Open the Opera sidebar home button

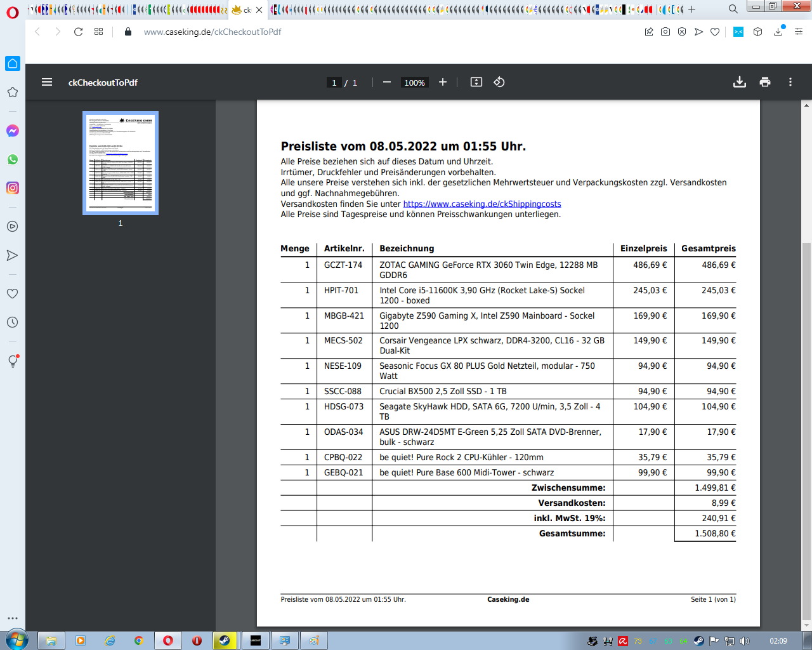pyautogui.click(x=13, y=63)
